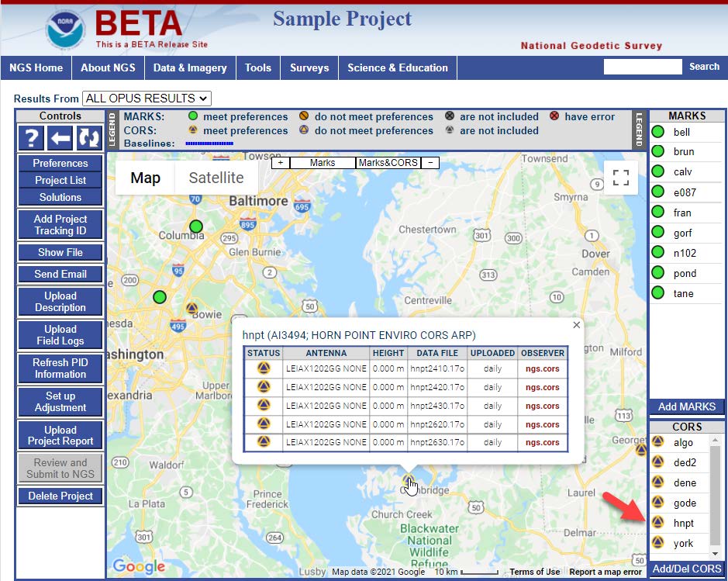Screen dimensions: 728x581
Task: Click green status circle beside bell
Action: tap(658, 131)
